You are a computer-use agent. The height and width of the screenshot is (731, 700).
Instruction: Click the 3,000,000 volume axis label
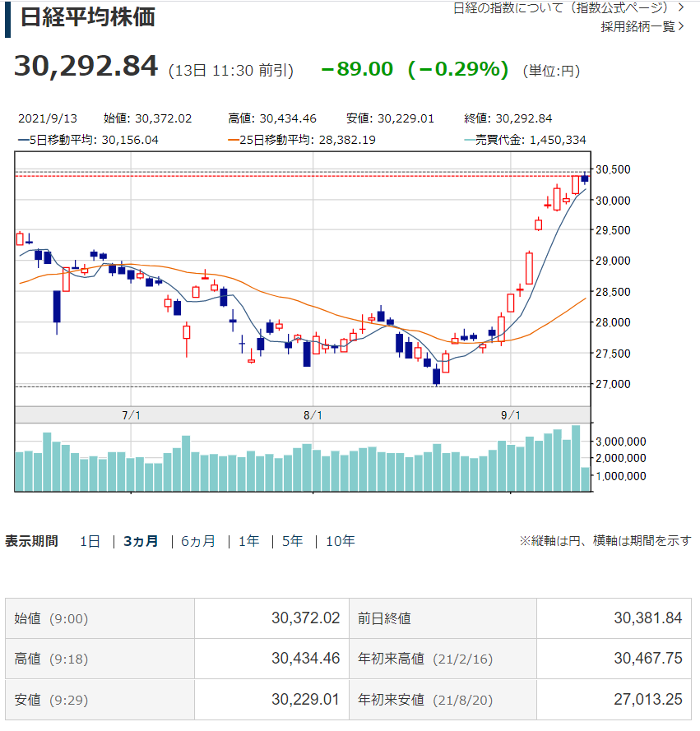point(621,442)
